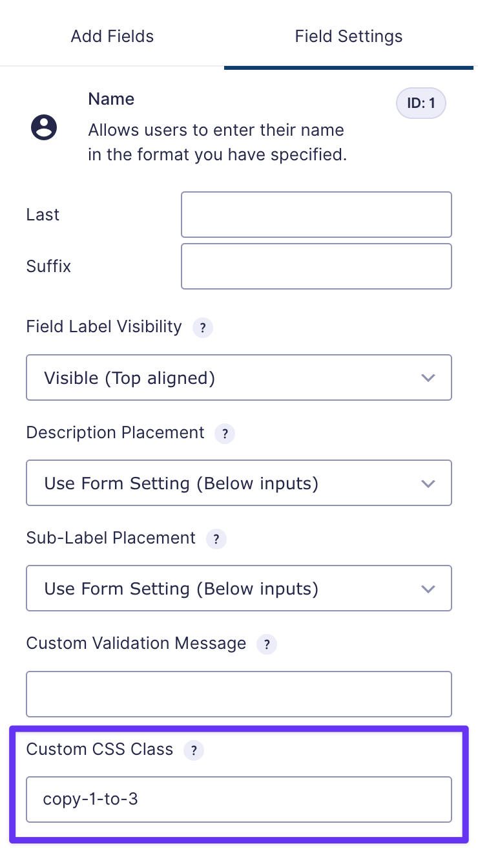Open the Description Placement dropdown
Viewport: 478px width, 868px height.
click(x=239, y=483)
